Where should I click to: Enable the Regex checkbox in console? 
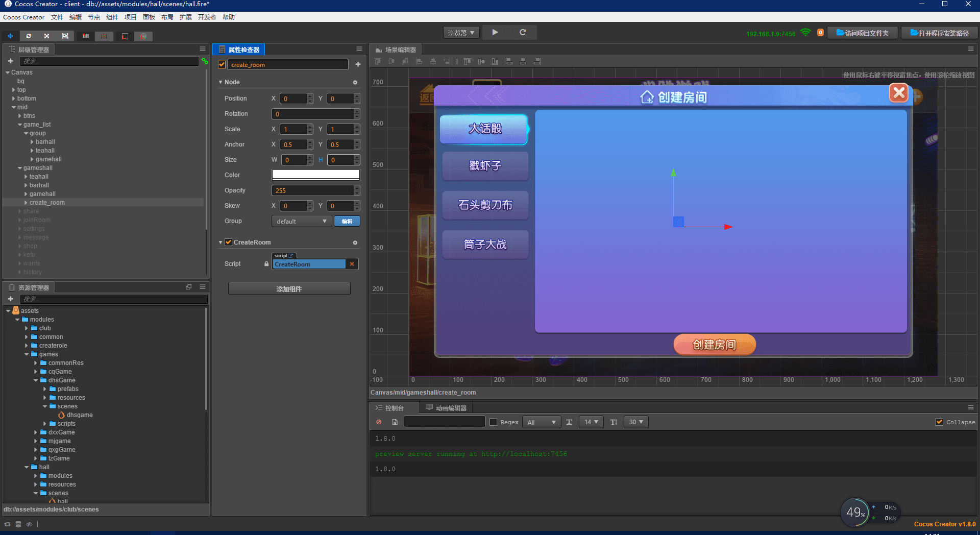(x=493, y=422)
